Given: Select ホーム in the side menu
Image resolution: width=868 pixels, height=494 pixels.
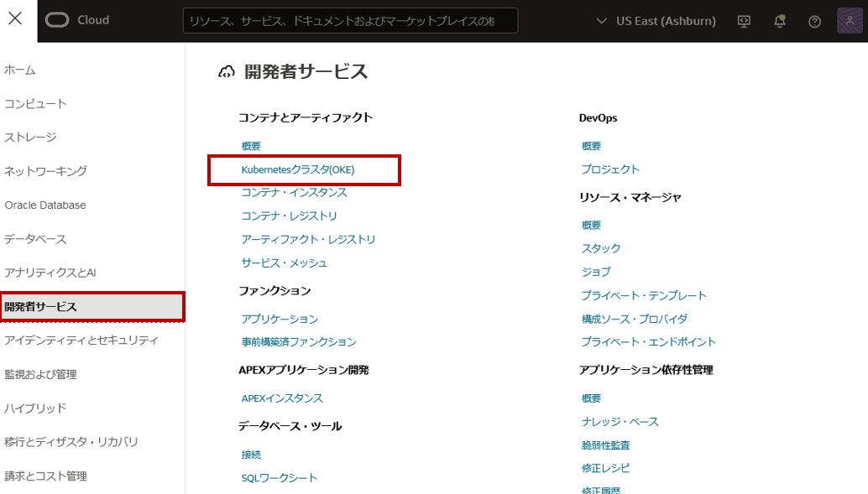Looking at the screenshot, I should pos(20,70).
